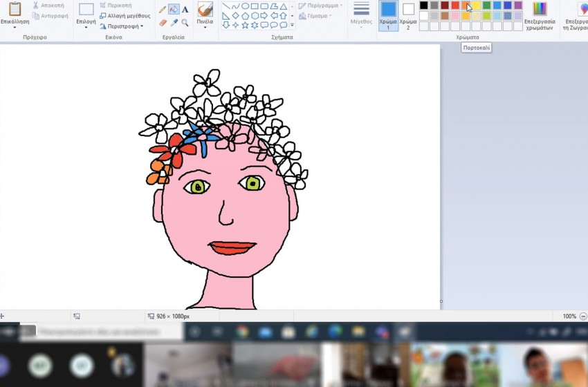This screenshot has height=387, width=588.
Task: Select the Pencil tool
Action: (x=163, y=10)
